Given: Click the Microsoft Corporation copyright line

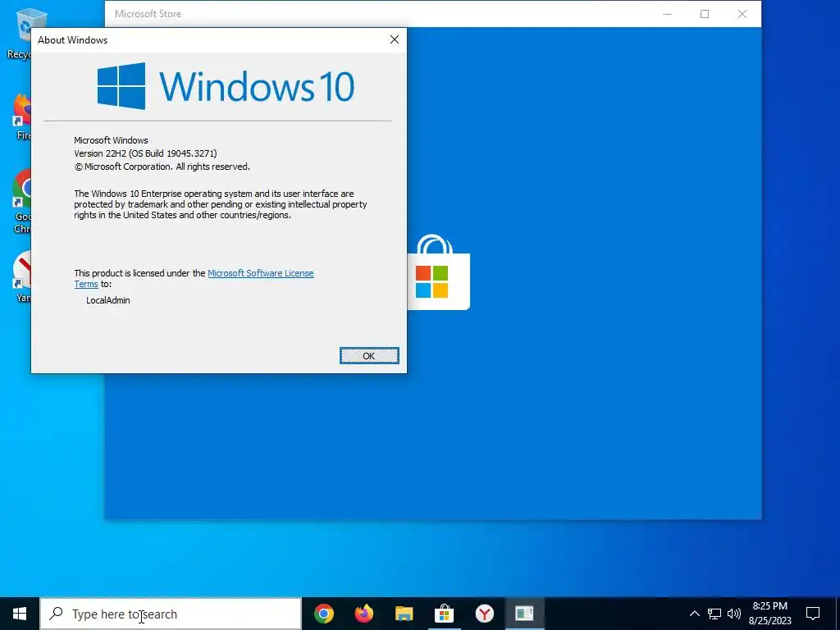Looking at the screenshot, I should tap(162, 167).
